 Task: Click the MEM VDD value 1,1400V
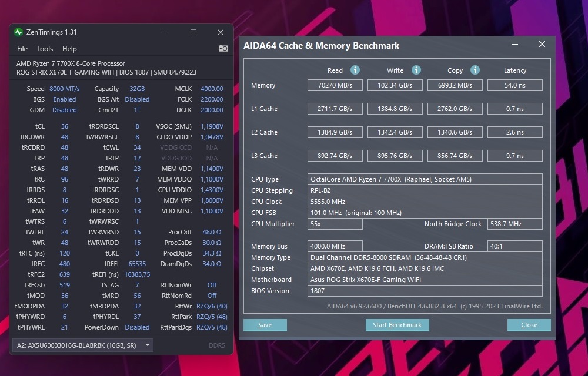pos(212,169)
